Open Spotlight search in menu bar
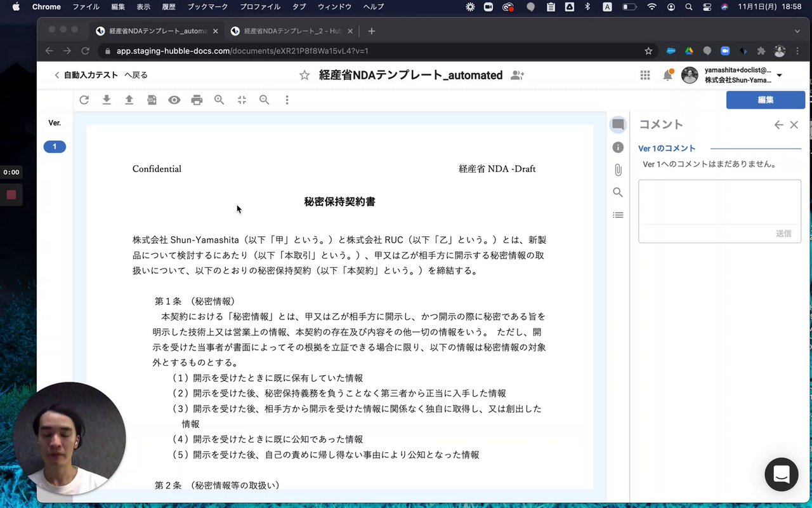The width and height of the screenshot is (812, 508). [689, 7]
